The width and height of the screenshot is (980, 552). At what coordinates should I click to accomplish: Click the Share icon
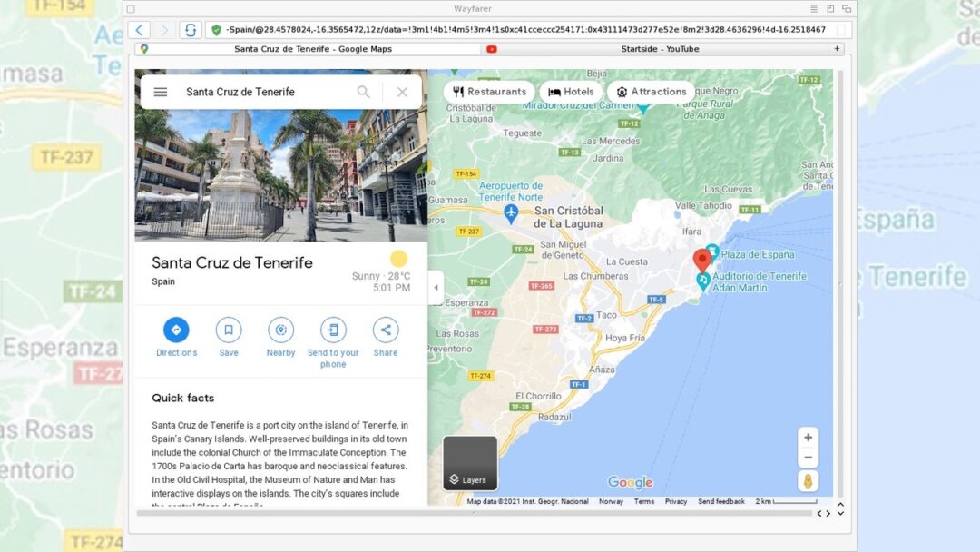385,330
